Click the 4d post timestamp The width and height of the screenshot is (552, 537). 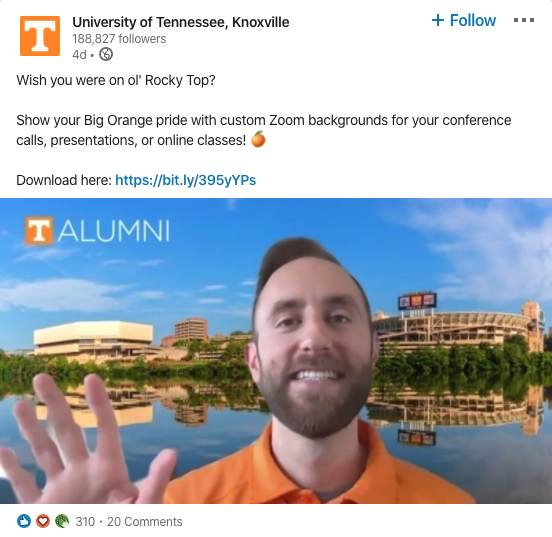79,55
